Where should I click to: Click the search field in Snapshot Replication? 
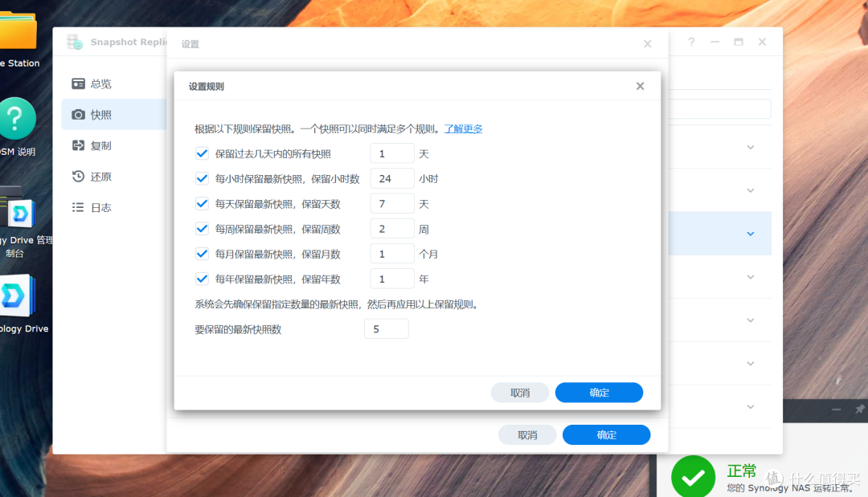click(719, 109)
